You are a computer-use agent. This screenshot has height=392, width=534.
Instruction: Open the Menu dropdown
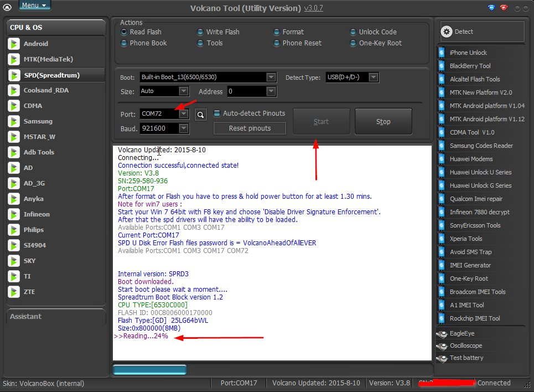pos(34,5)
